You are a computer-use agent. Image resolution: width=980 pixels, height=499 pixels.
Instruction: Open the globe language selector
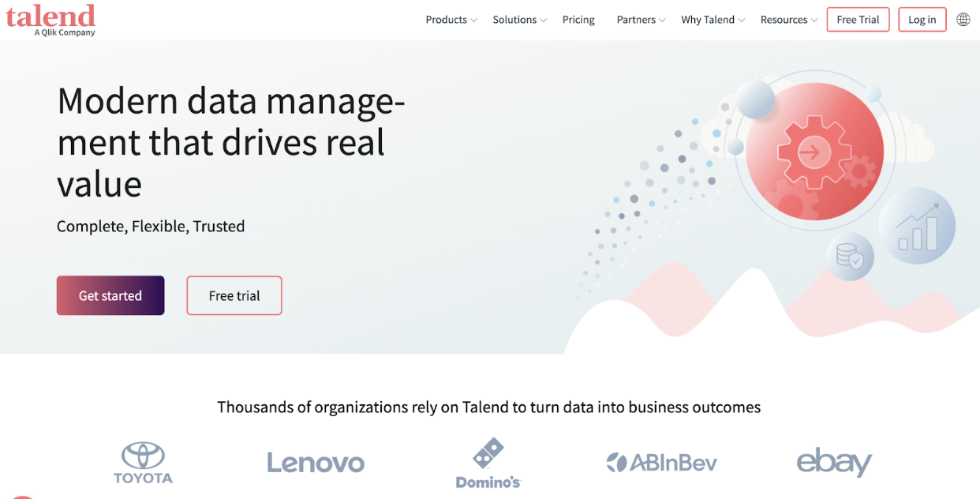[x=963, y=20]
